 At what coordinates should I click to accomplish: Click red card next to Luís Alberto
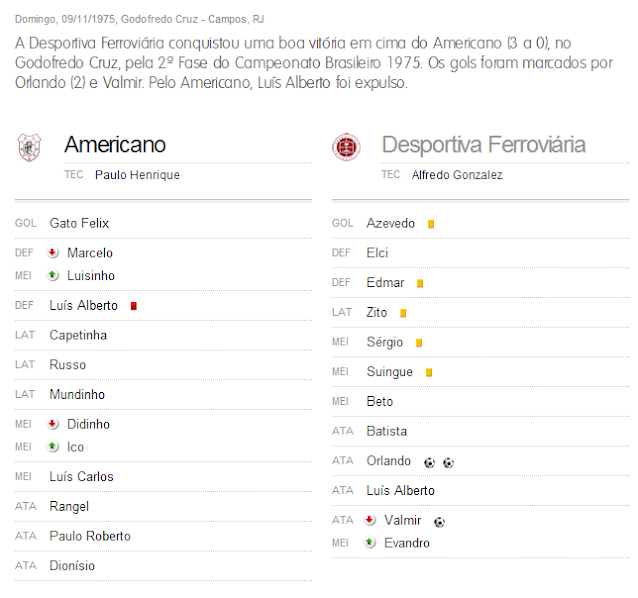point(133,306)
